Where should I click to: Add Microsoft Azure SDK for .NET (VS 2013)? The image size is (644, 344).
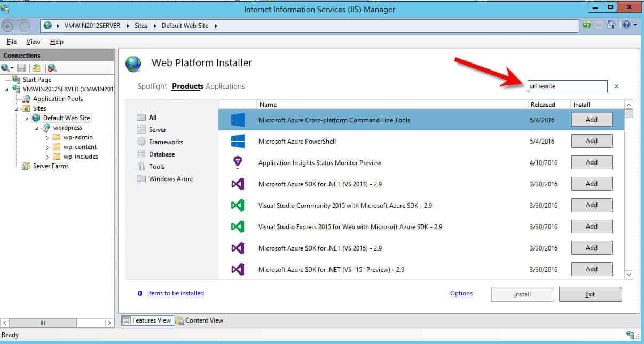[592, 184]
